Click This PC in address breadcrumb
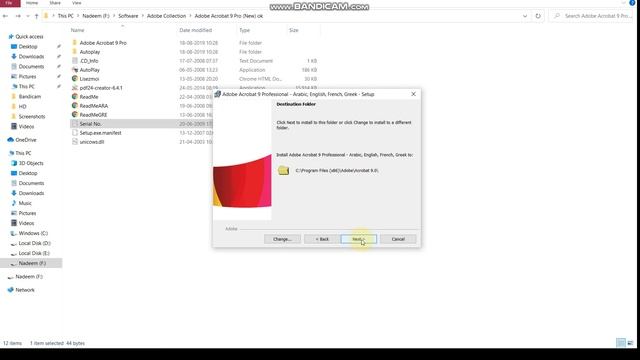Screen dimensions: 640x360 coord(65,16)
